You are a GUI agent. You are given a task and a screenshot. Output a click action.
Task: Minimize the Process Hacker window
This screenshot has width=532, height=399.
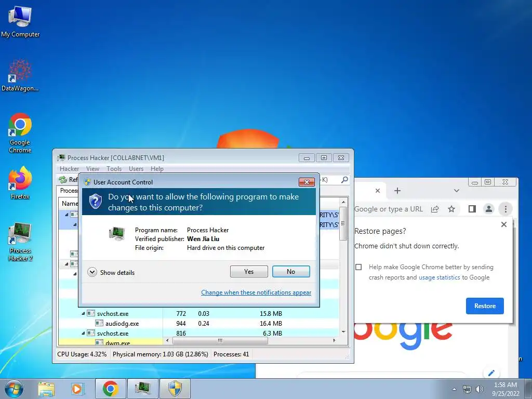pos(307,158)
